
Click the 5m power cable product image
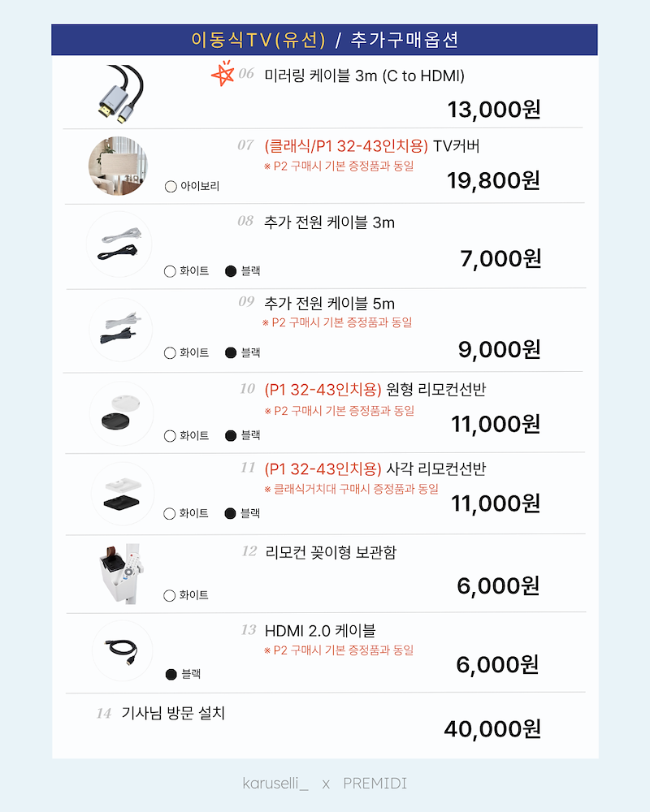(120, 330)
